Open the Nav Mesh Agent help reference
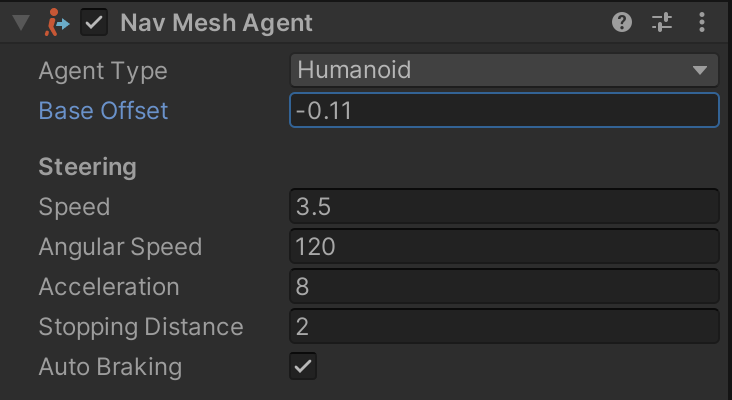The image size is (732, 400). (x=622, y=22)
